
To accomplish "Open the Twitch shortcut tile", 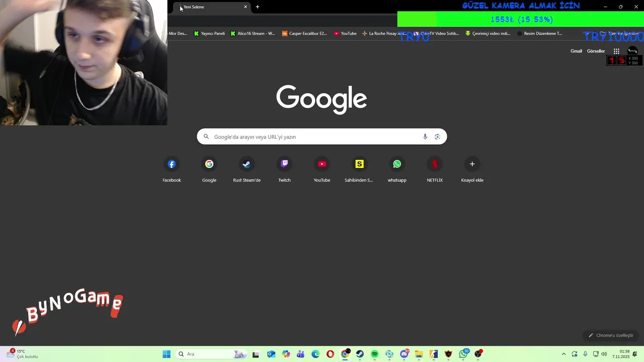I will point(284,170).
